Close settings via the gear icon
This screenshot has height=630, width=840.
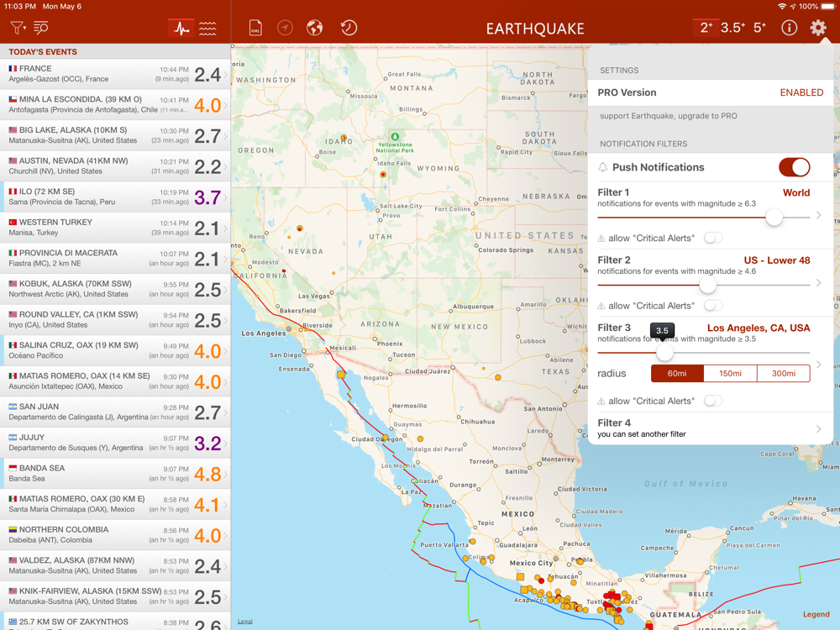[x=818, y=28]
